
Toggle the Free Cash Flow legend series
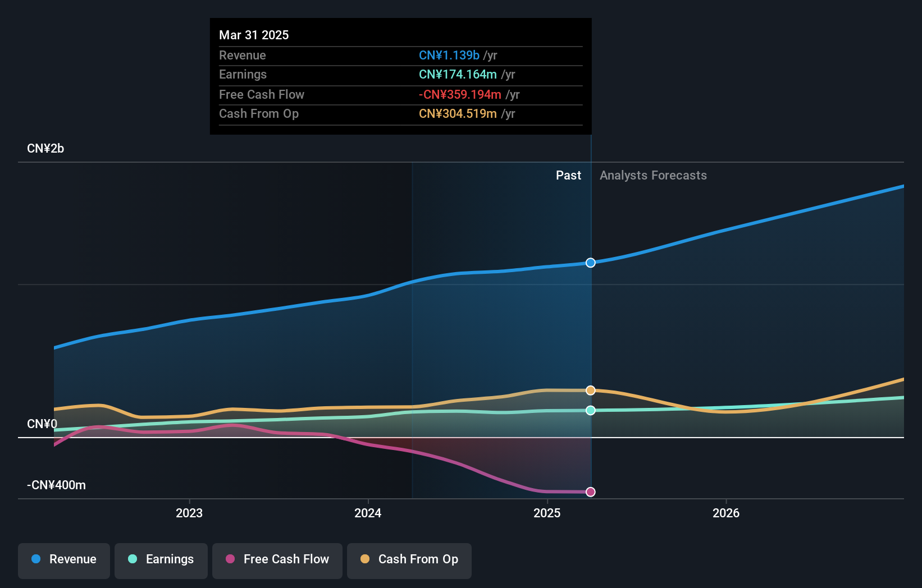(x=277, y=561)
